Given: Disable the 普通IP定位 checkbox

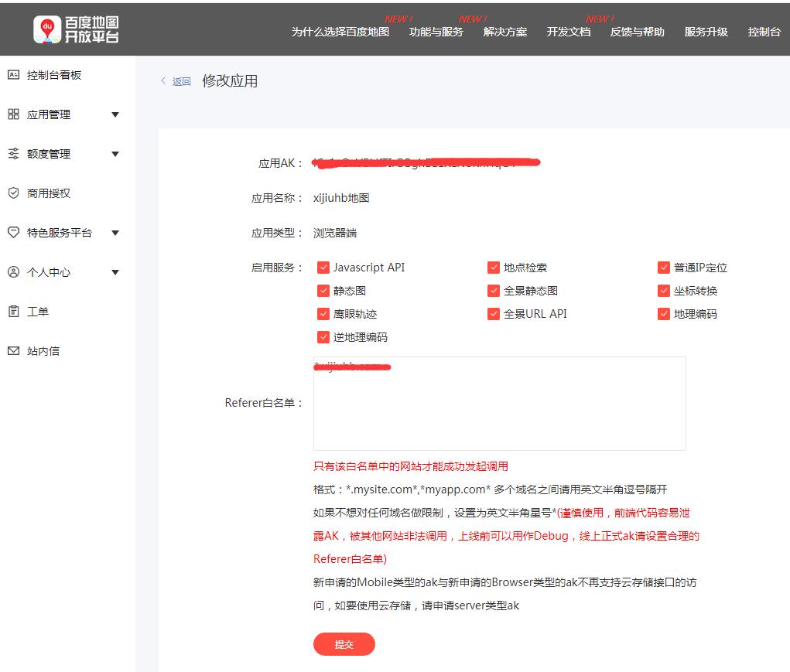Looking at the screenshot, I should tap(664, 268).
